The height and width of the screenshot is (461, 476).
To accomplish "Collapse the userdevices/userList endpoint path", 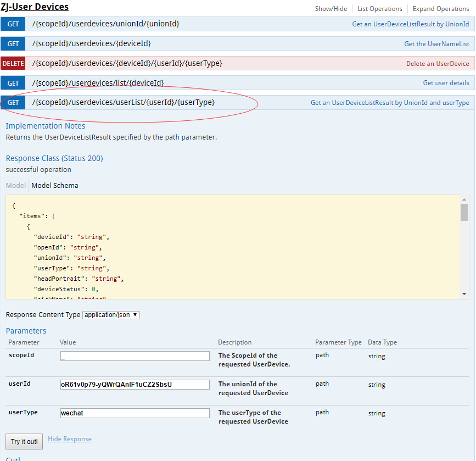I will point(123,102).
